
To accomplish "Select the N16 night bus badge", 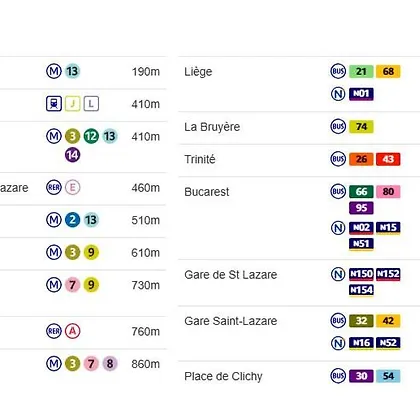I will pyautogui.click(x=361, y=343).
